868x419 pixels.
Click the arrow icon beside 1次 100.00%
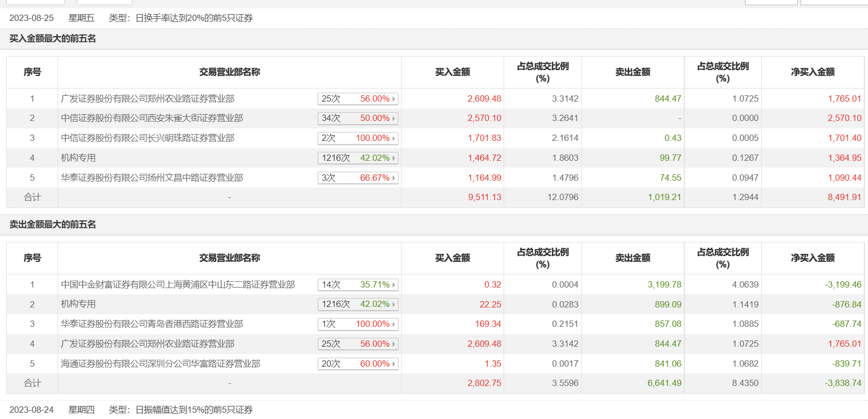point(394,324)
